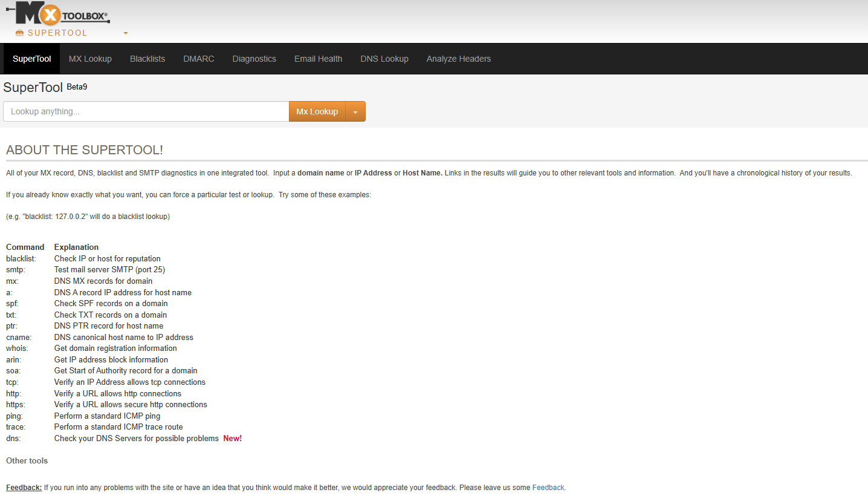Click the 'ping:' command
The width and height of the screenshot is (868, 504).
(14, 416)
